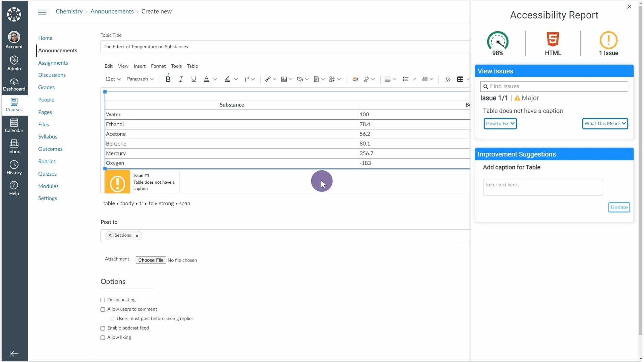Click the insert link icon
The image size is (644, 362).
(268, 79)
